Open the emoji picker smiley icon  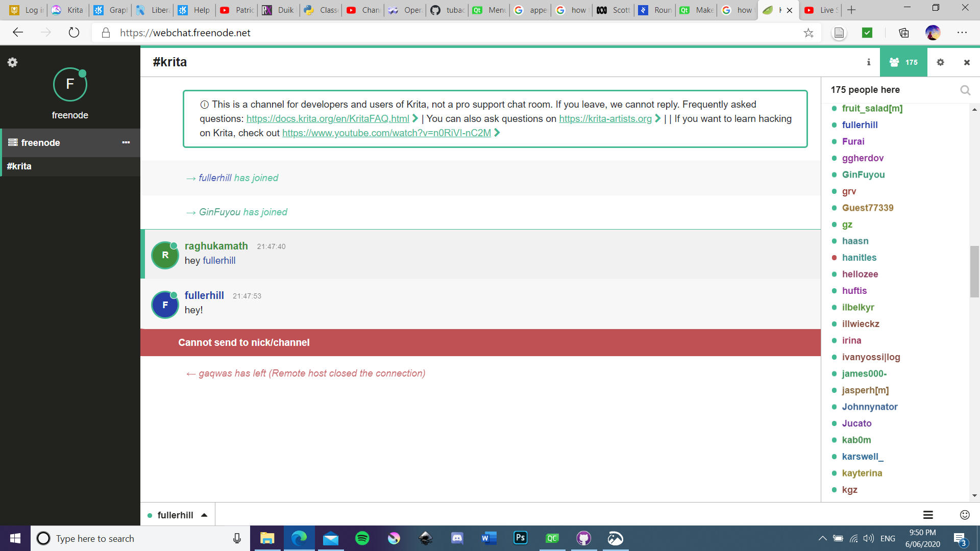click(964, 515)
